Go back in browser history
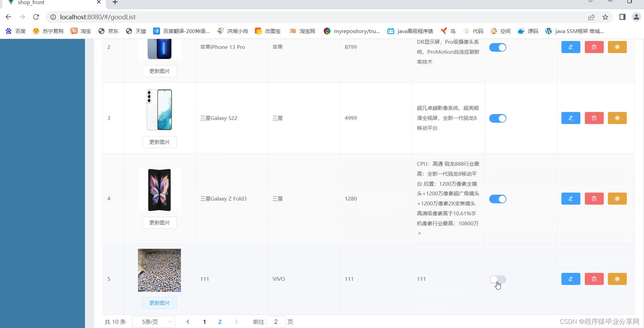The height and width of the screenshot is (328, 644). pos(9,17)
